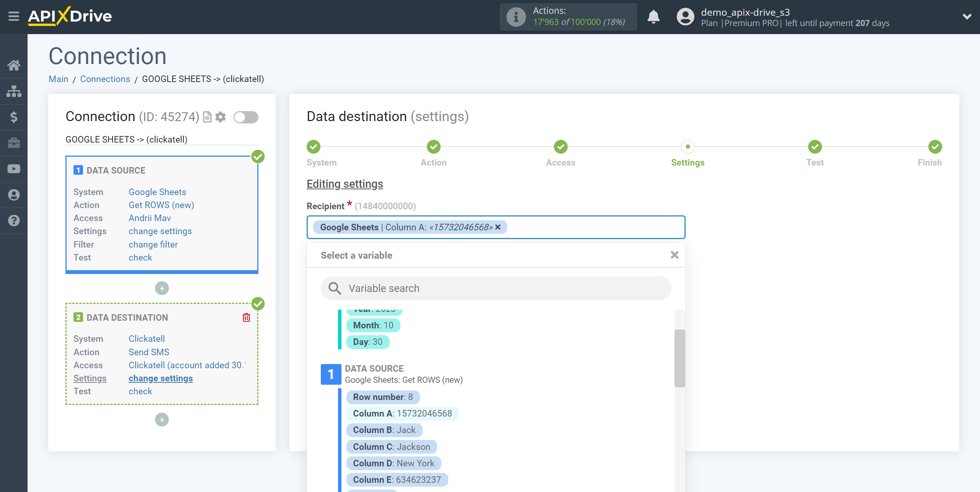The image size is (980, 492).
Task: Select the Month: 10 variable
Action: tap(373, 325)
